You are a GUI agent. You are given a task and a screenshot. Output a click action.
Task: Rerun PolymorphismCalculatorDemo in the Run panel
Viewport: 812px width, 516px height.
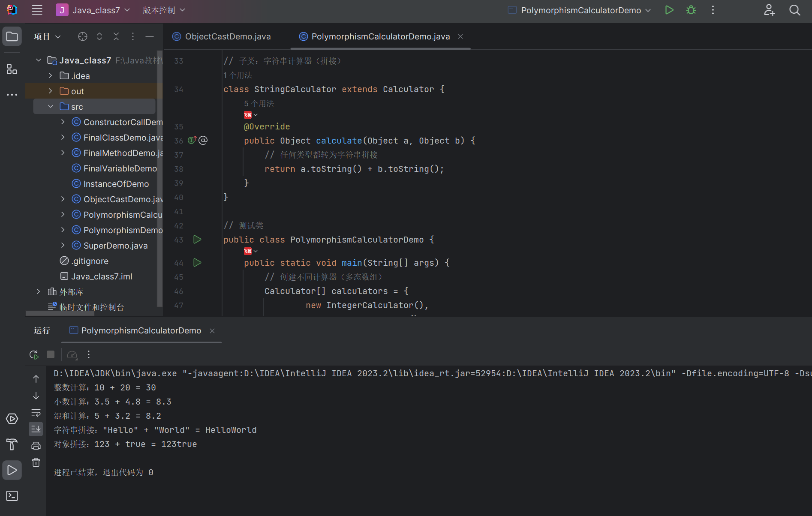34,355
